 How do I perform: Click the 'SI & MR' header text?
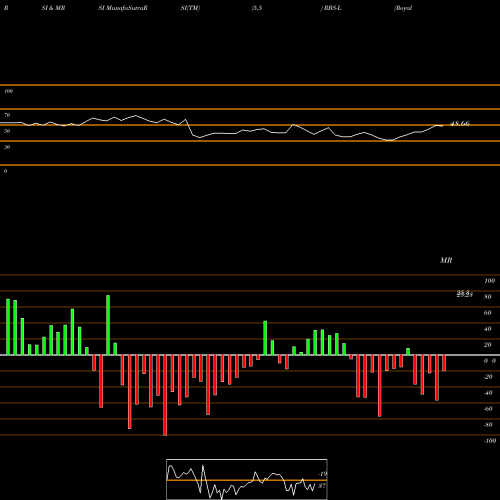[x=53, y=8]
